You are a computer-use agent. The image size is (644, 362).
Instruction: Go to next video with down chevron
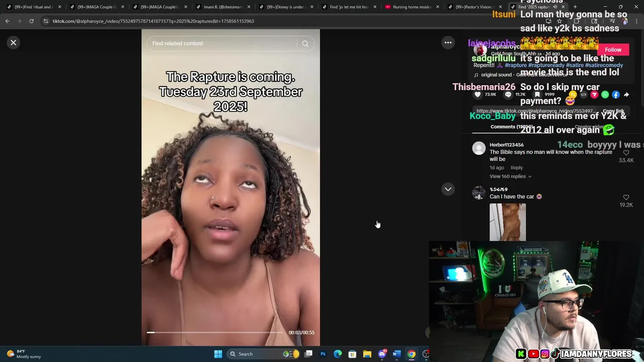click(448, 189)
